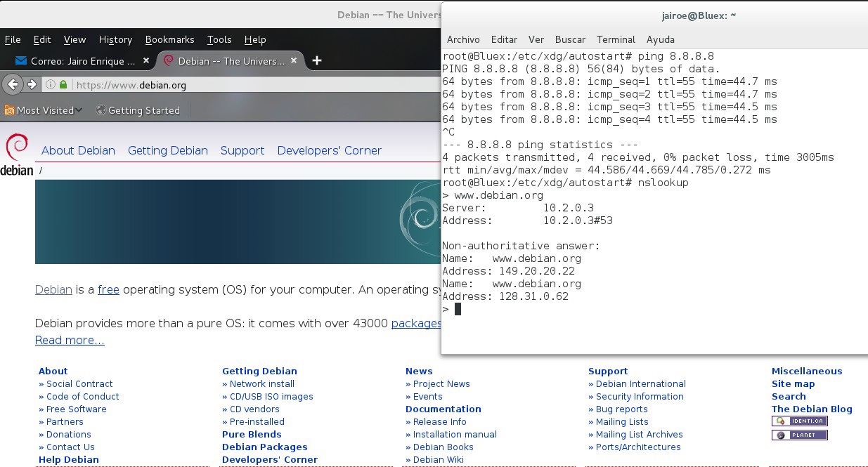Click the Most Visited bookmarks folder icon
Image resolution: width=868 pixels, height=467 pixels.
10,110
